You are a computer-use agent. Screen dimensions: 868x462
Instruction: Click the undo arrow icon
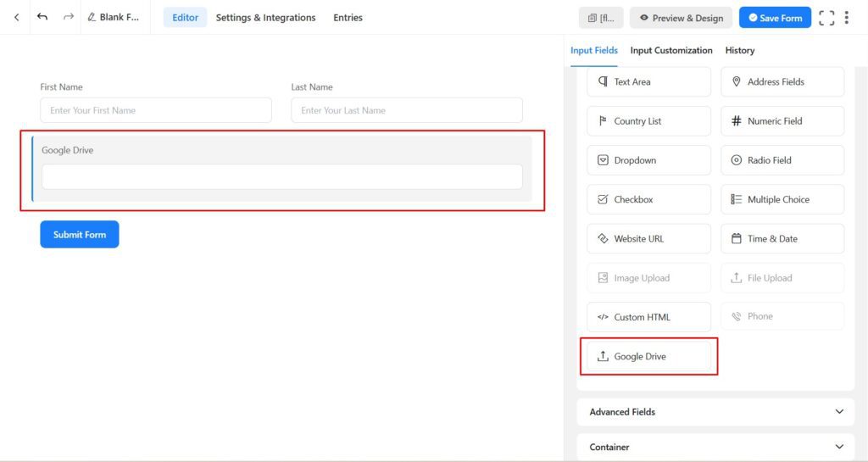[x=42, y=17]
